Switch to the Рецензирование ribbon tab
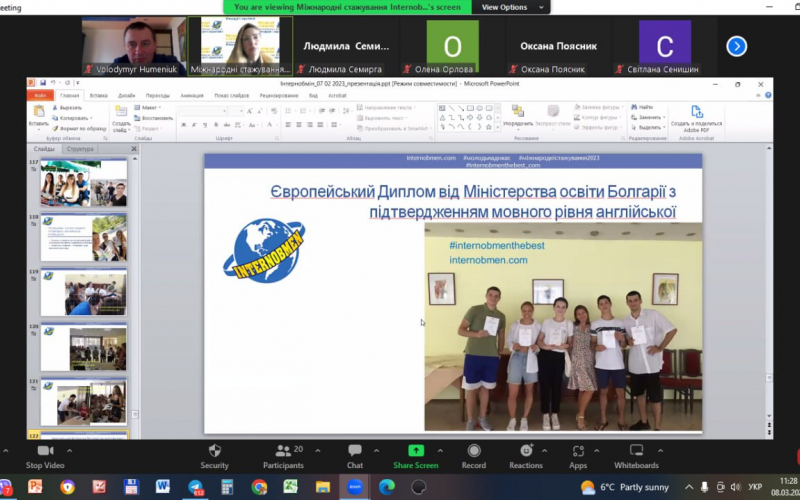Image resolution: width=800 pixels, height=500 pixels. pyautogui.click(x=279, y=95)
